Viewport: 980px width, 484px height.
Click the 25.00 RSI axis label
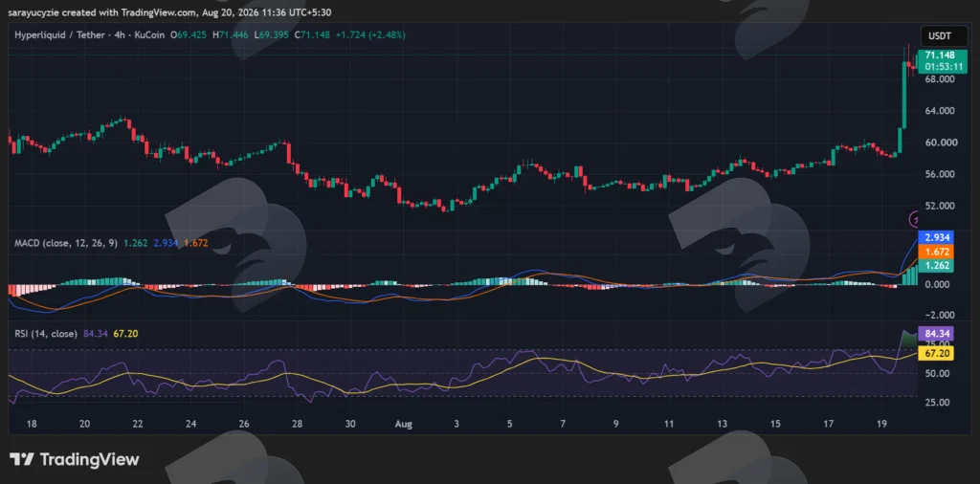pos(936,402)
